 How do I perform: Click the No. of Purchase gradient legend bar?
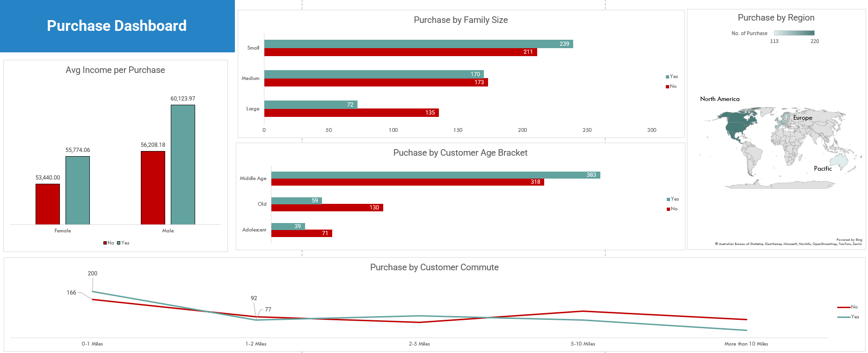point(794,33)
